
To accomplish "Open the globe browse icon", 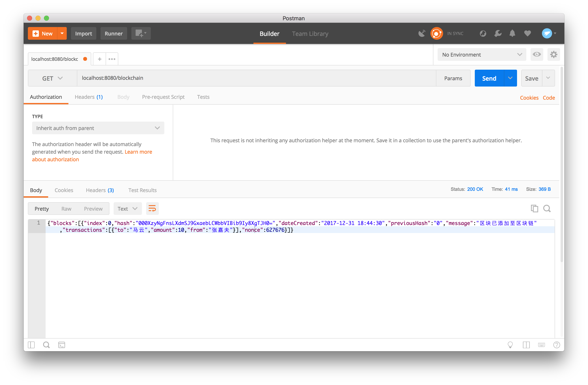I will [x=483, y=33].
